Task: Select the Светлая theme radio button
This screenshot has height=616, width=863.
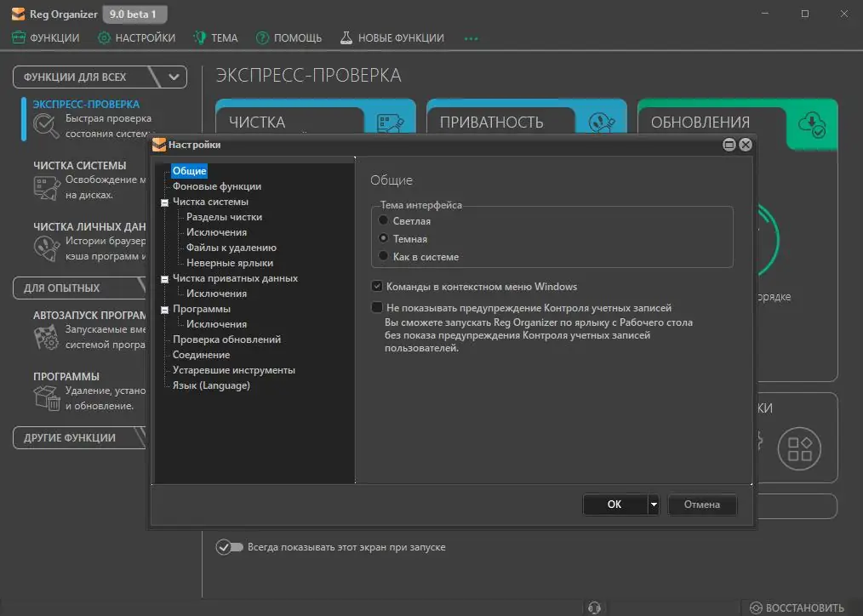Action: click(384, 220)
